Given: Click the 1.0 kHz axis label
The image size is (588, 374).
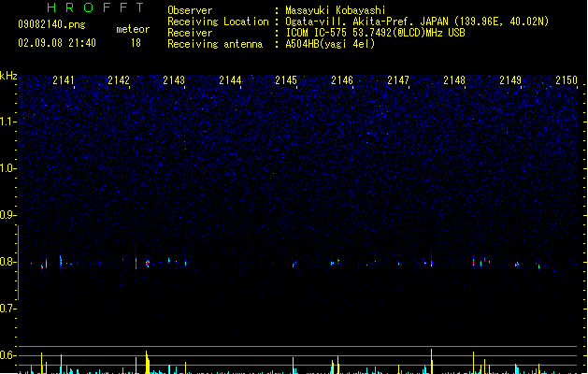Looking at the screenshot, I should tap(7, 168).
